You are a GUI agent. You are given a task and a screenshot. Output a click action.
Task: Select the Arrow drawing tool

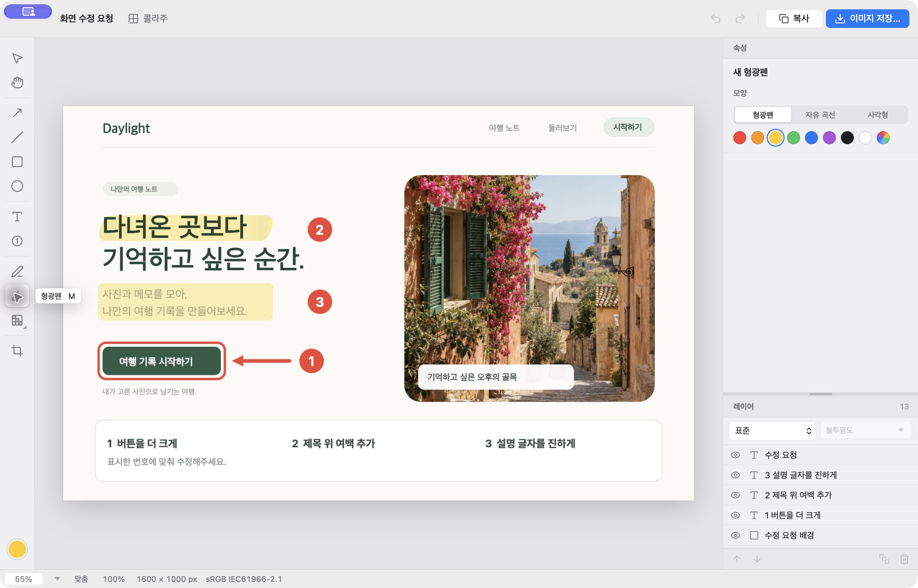(x=17, y=113)
